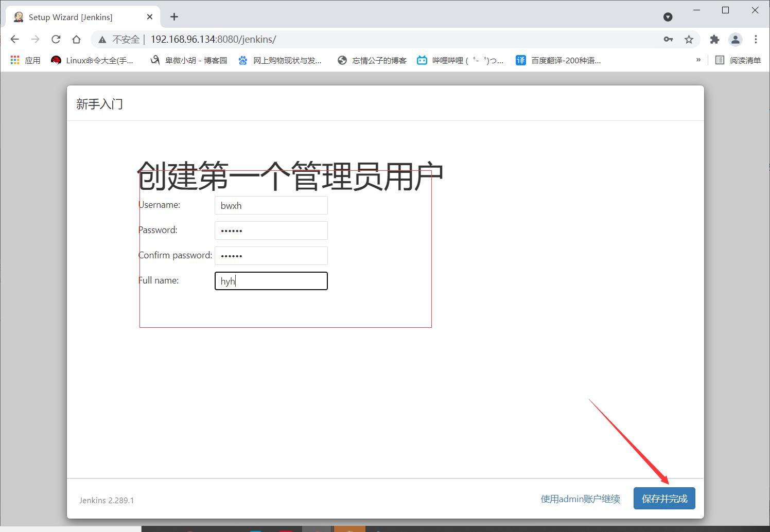Open the browser extensions menu
The image size is (770, 532).
pos(714,39)
